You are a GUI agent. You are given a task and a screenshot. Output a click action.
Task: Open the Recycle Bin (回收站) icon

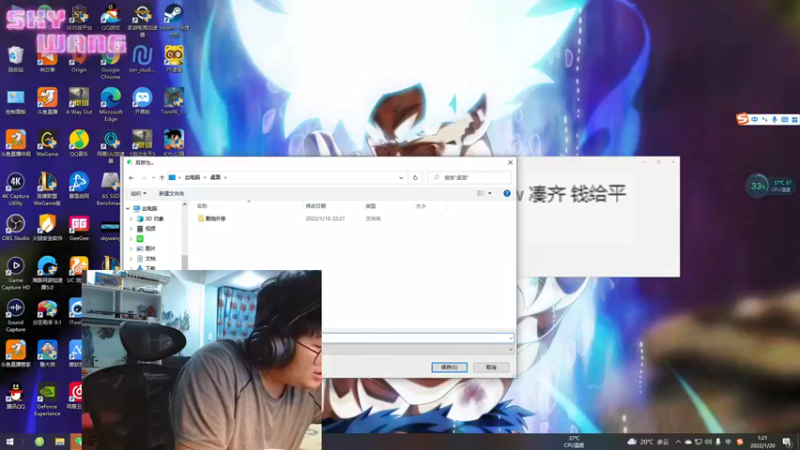point(15,59)
